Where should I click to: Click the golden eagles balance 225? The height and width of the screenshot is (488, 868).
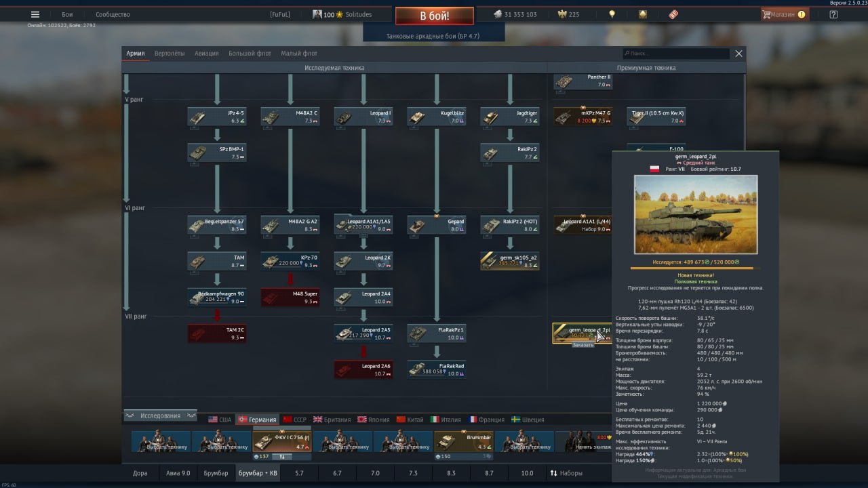[568, 14]
